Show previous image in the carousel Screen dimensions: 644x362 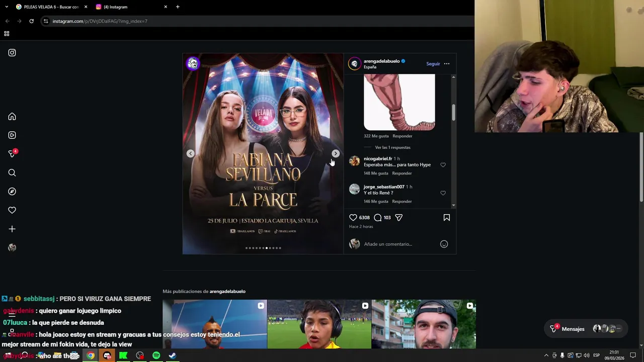pos(191,153)
